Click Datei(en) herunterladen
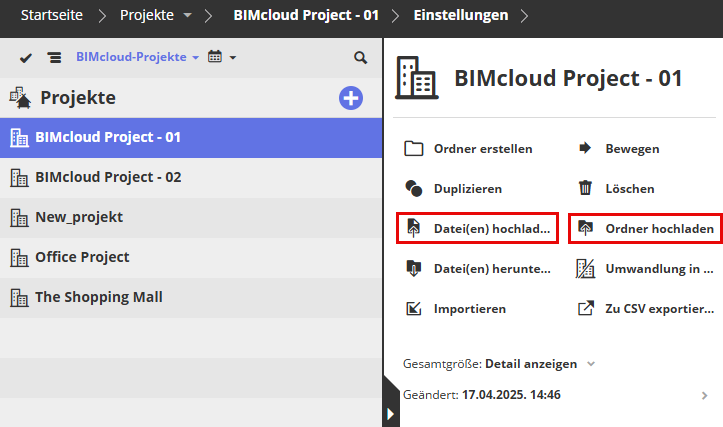This screenshot has height=427, width=723. click(x=492, y=269)
